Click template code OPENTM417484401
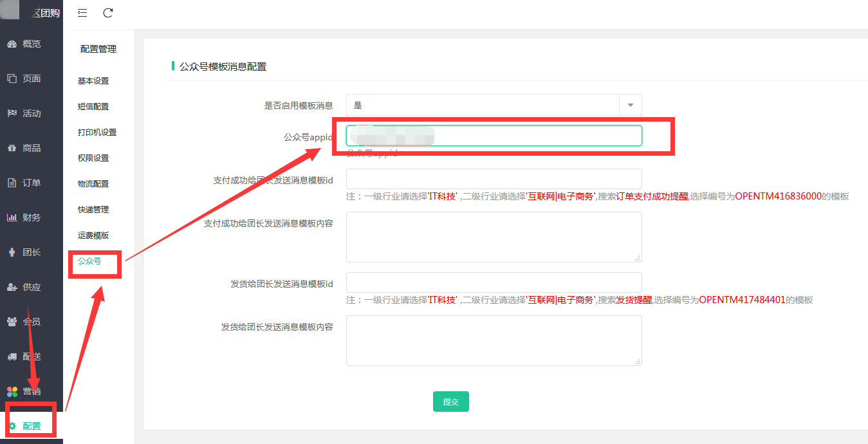 743,300
